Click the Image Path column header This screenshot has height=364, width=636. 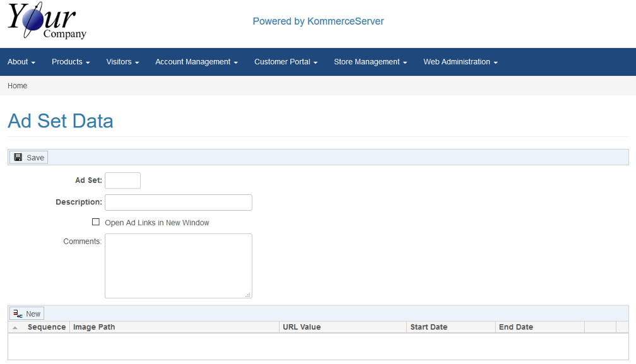[x=94, y=327]
